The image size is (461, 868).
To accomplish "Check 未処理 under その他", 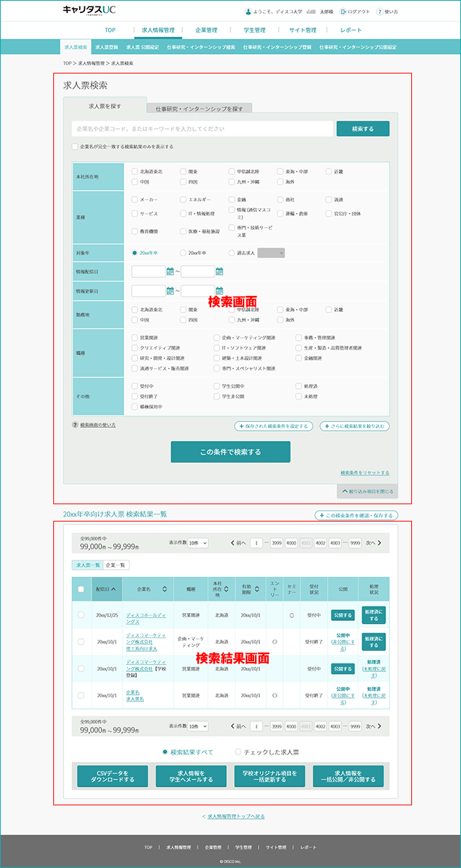I will (x=299, y=396).
